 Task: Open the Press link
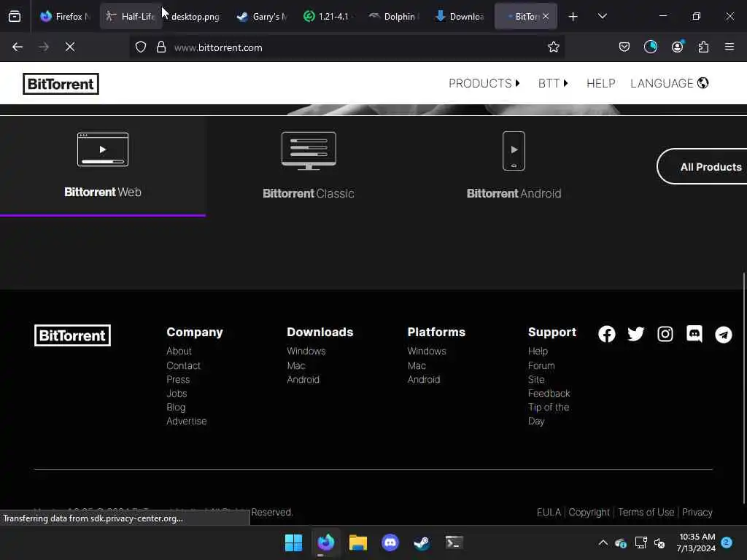[x=178, y=379]
